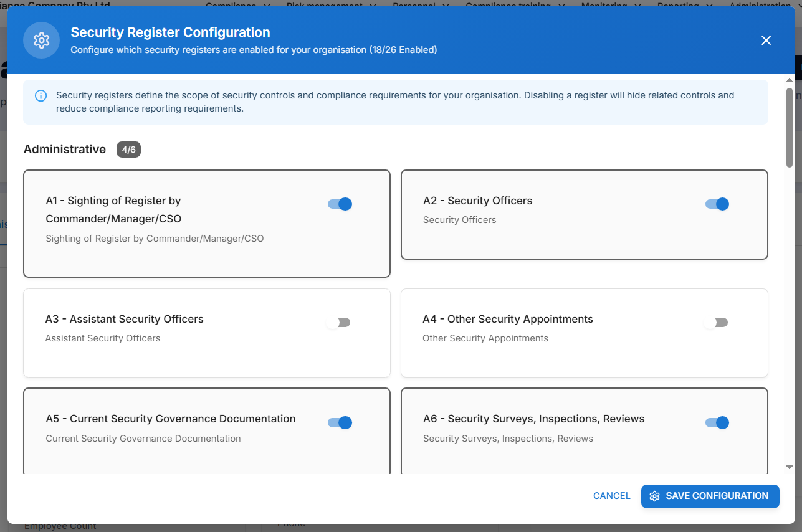Click the scrollbar down arrow
The height and width of the screenshot is (532, 802).
coord(789,467)
